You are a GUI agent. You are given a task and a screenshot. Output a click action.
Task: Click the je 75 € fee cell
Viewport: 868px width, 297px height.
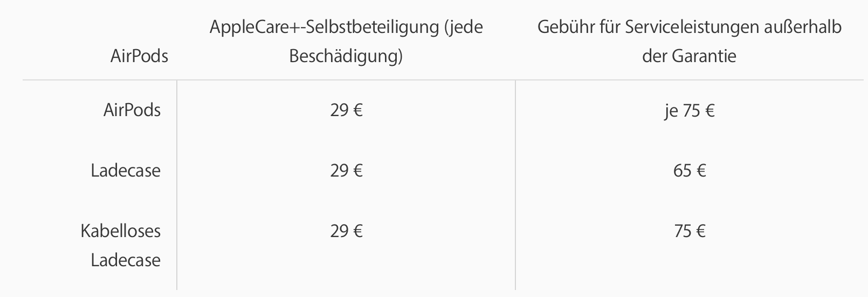pyautogui.click(x=690, y=111)
